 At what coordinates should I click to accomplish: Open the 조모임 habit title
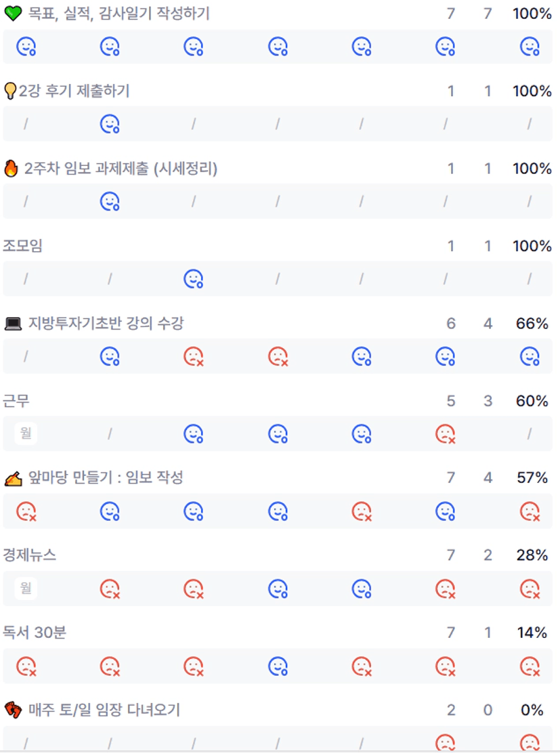(22, 246)
